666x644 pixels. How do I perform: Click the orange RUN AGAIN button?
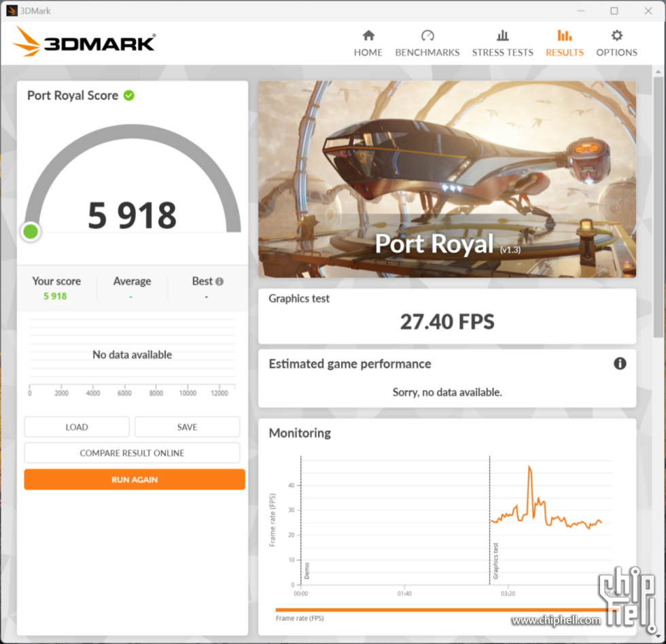point(135,480)
